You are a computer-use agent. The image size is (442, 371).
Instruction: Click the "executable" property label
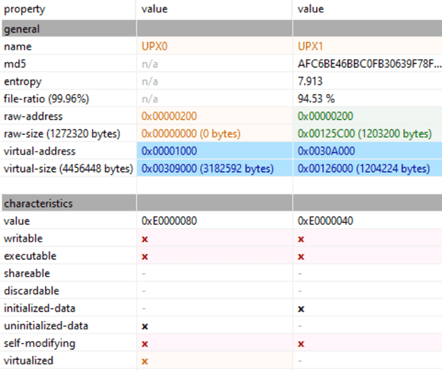pyautogui.click(x=30, y=256)
